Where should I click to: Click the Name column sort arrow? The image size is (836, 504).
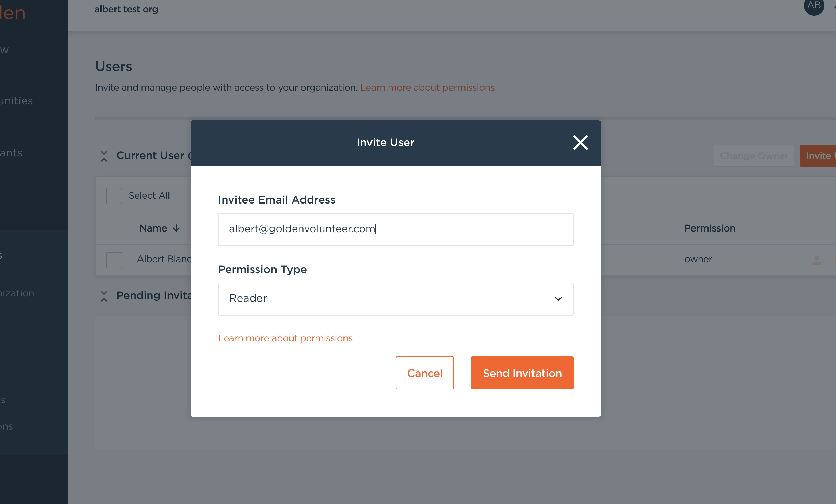tap(176, 228)
